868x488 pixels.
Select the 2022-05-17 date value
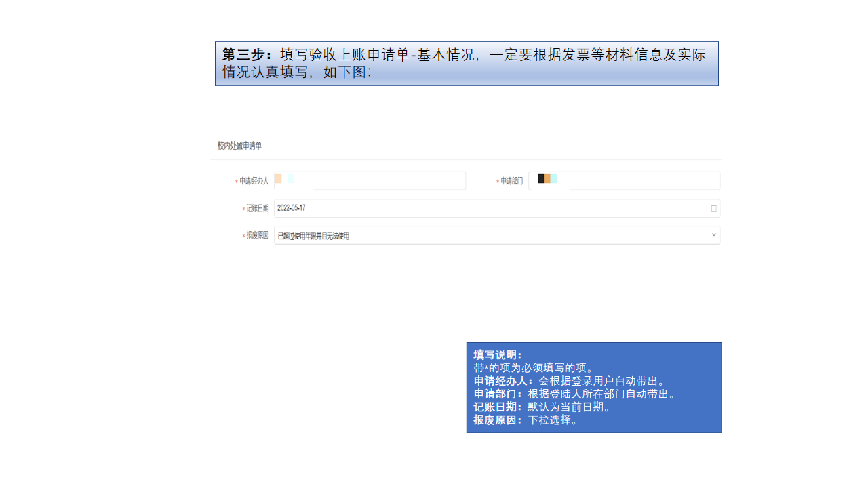pos(291,208)
